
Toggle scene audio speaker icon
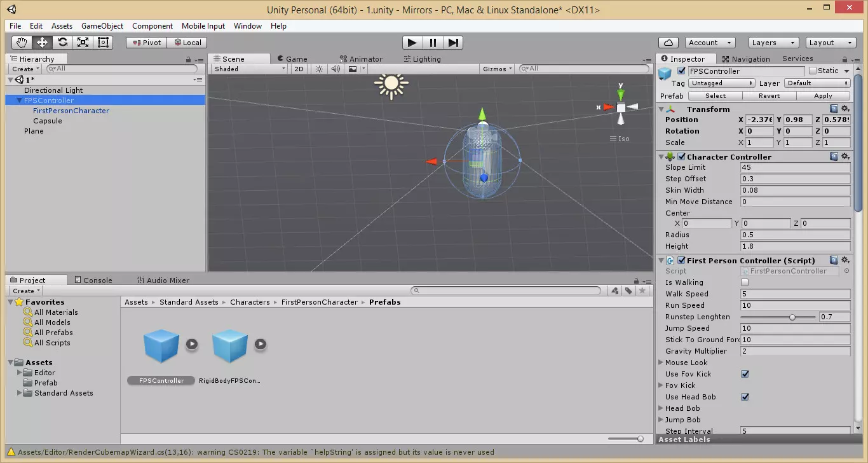336,69
